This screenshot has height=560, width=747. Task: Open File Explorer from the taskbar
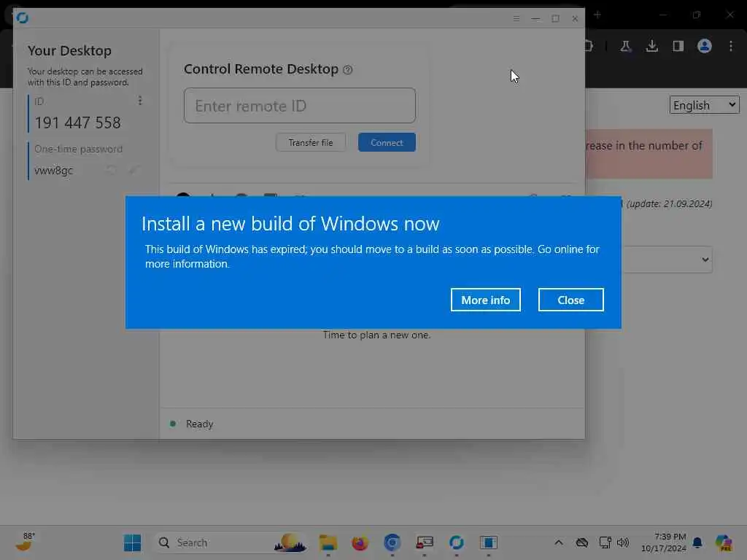(328, 542)
